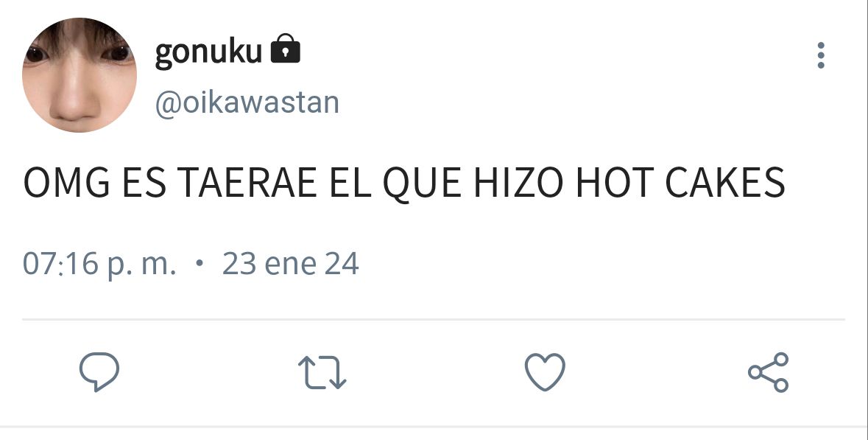Open gonuku's profile picture
The image size is (868, 440).
(80, 75)
